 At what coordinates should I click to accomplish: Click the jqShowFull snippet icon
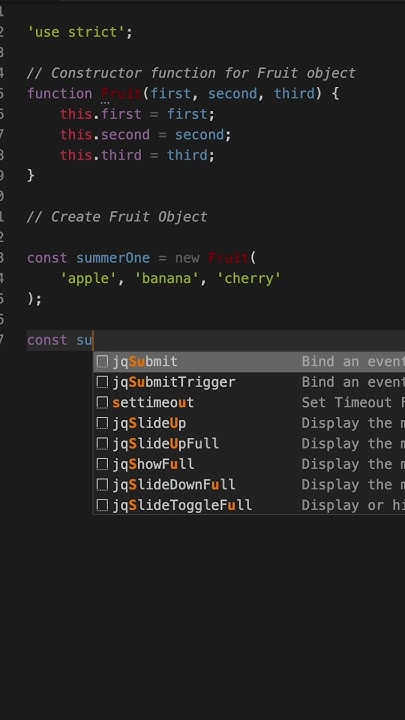[102, 464]
